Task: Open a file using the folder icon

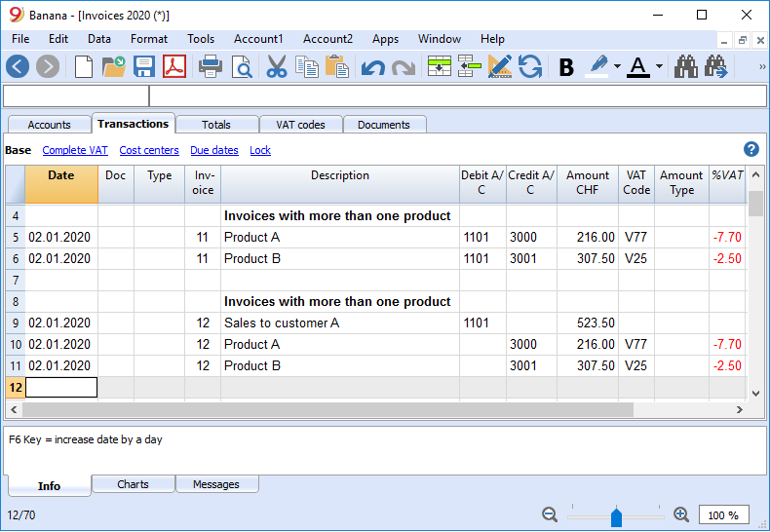Action: tap(113, 66)
